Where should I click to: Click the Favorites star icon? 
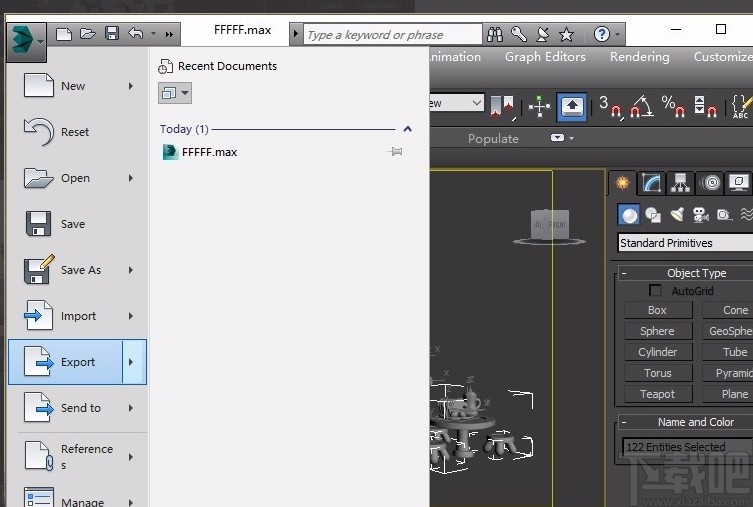(566, 35)
